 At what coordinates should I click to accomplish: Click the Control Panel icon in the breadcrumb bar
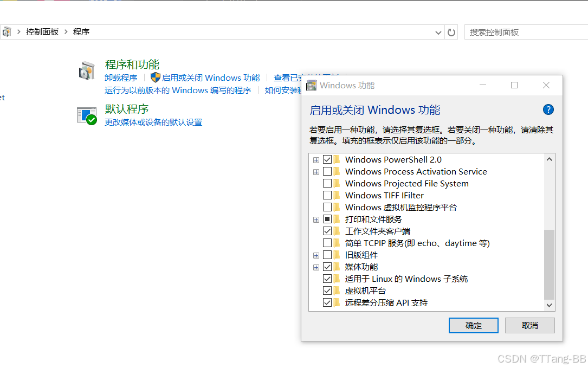click(6, 31)
